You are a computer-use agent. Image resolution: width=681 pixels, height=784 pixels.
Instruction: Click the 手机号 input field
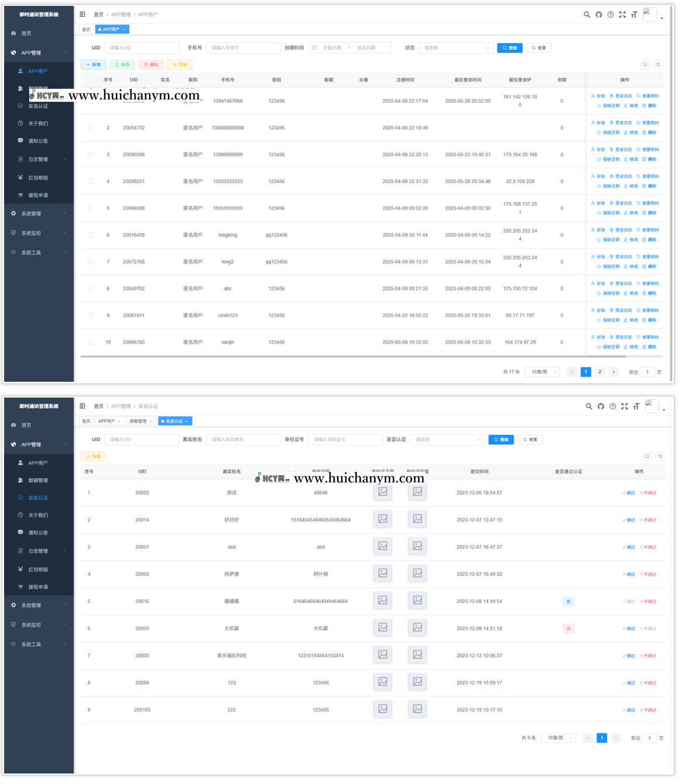coord(243,48)
